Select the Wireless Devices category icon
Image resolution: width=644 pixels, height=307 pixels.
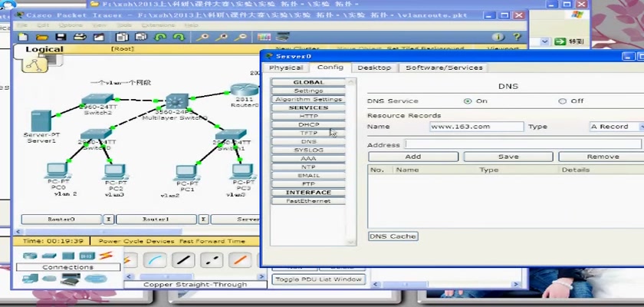pyautogui.click(x=87, y=256)
